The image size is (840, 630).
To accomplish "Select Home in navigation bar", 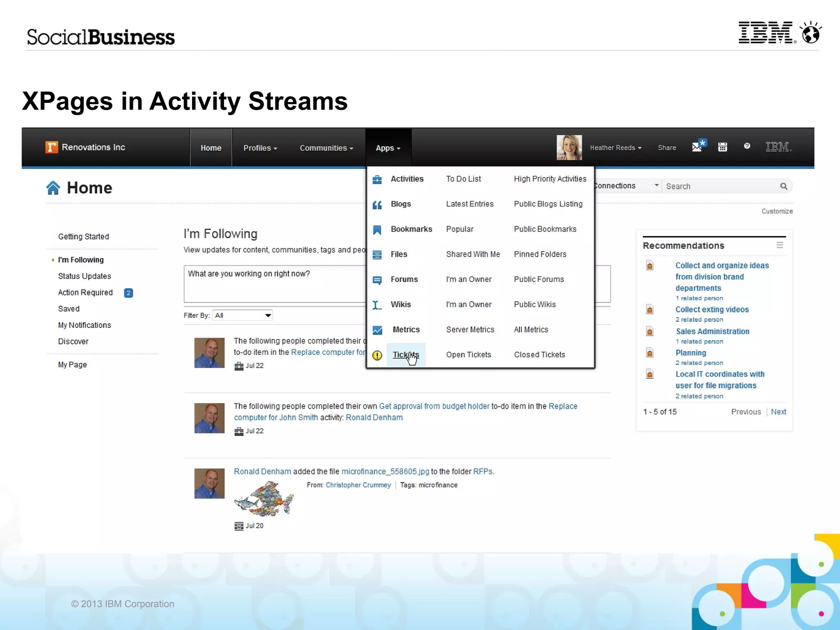I will tap(211, 148).
